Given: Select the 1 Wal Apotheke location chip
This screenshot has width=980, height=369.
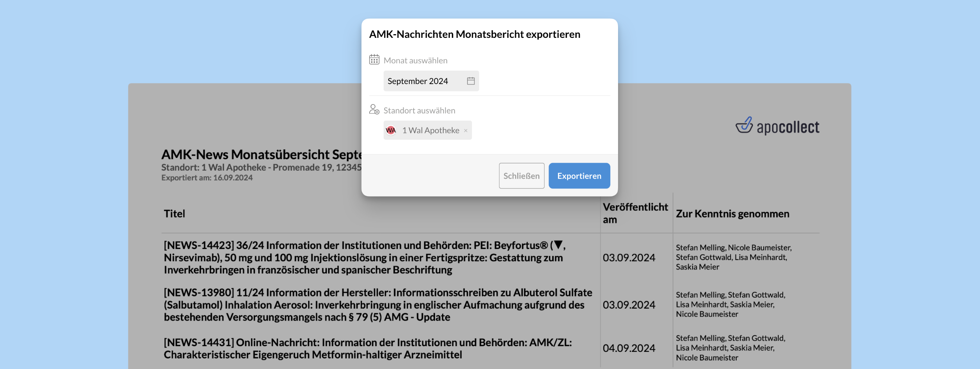Looking at the screenshot, I should tap(430, 131).
